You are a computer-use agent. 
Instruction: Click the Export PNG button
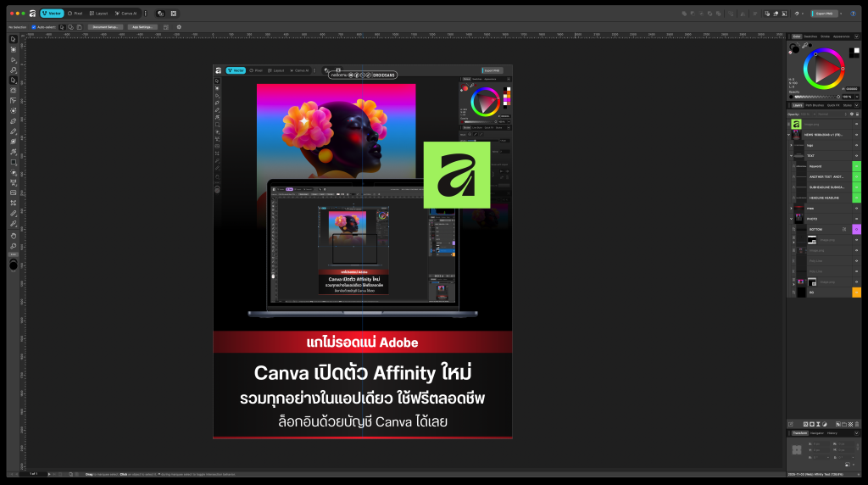[x=824, y=14]
